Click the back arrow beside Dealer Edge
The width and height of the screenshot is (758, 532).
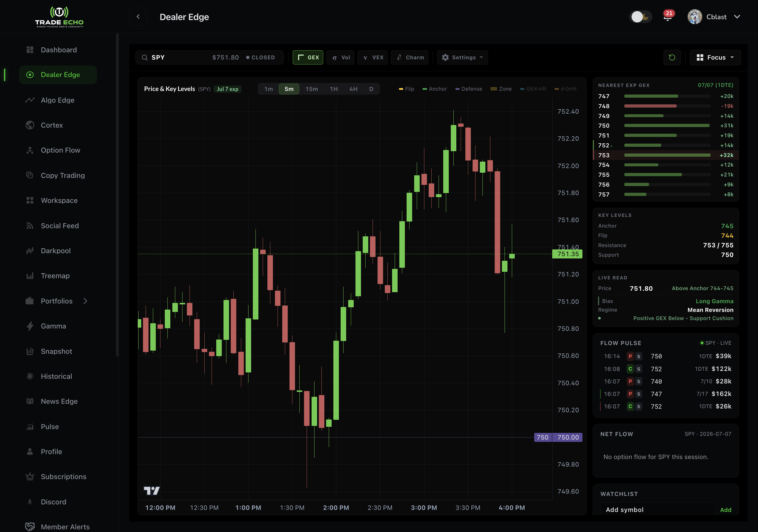pyautogui.click(x=138, y=17)
